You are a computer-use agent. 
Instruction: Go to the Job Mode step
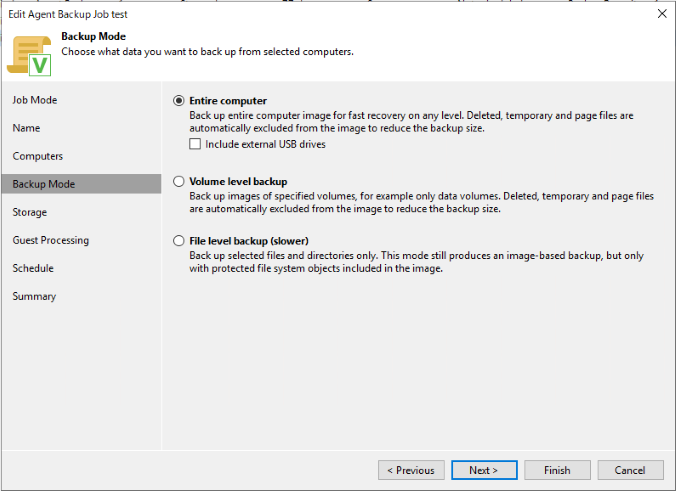35,100
